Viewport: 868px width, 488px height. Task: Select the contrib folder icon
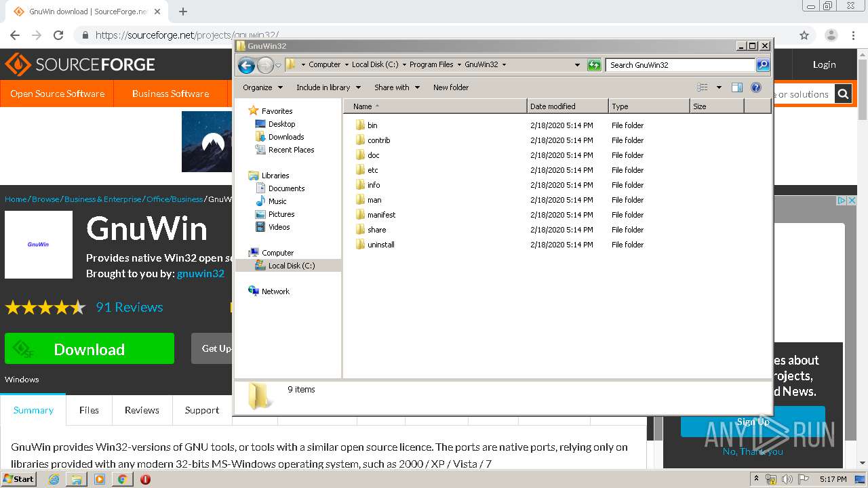[x=360, y=140]
